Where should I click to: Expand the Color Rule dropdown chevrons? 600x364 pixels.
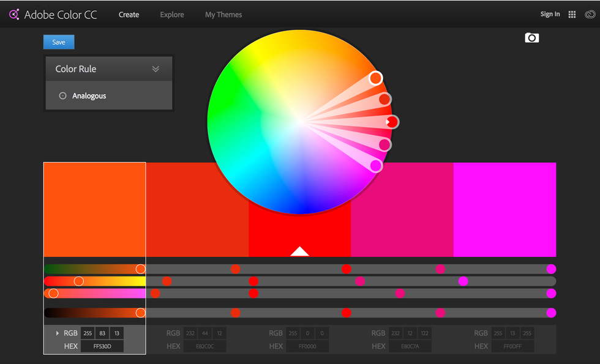(156, 69)
